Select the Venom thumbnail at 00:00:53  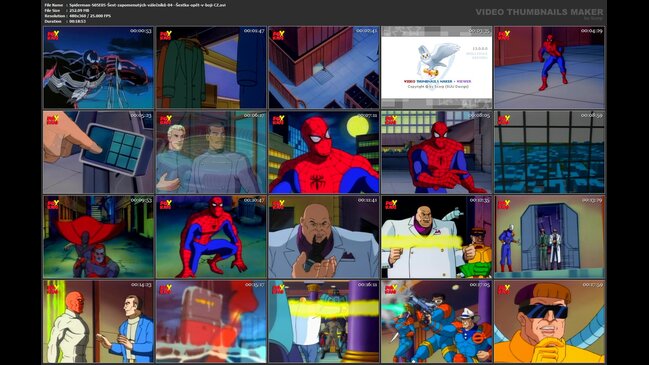[99, 67]
